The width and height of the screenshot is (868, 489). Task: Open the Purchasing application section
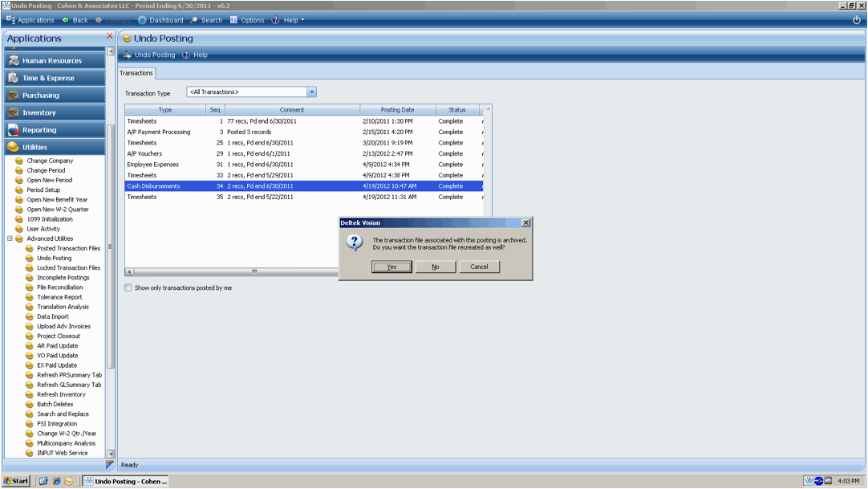41,96
